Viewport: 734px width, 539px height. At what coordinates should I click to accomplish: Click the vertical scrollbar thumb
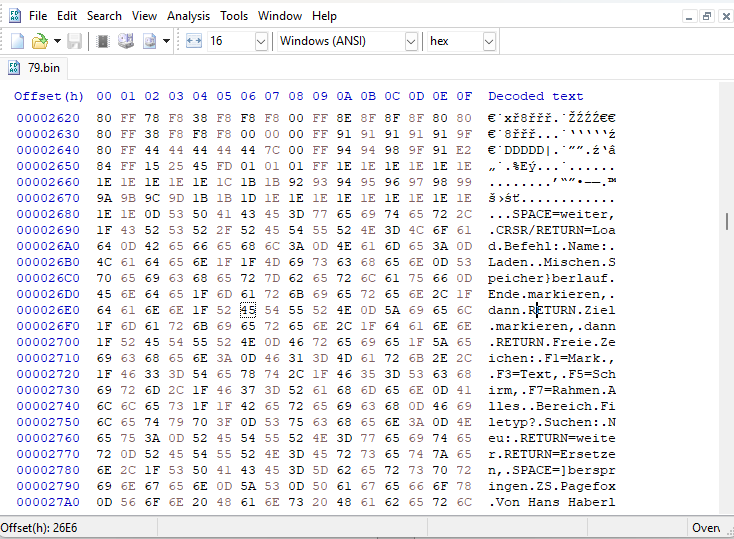pos(727,221)
